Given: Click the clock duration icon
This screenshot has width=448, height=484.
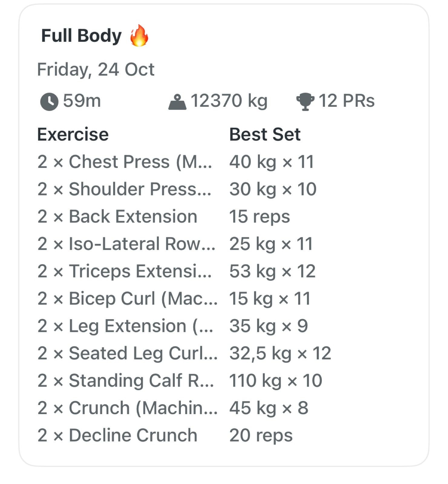Looking at the screenshot, I should 49,102.
